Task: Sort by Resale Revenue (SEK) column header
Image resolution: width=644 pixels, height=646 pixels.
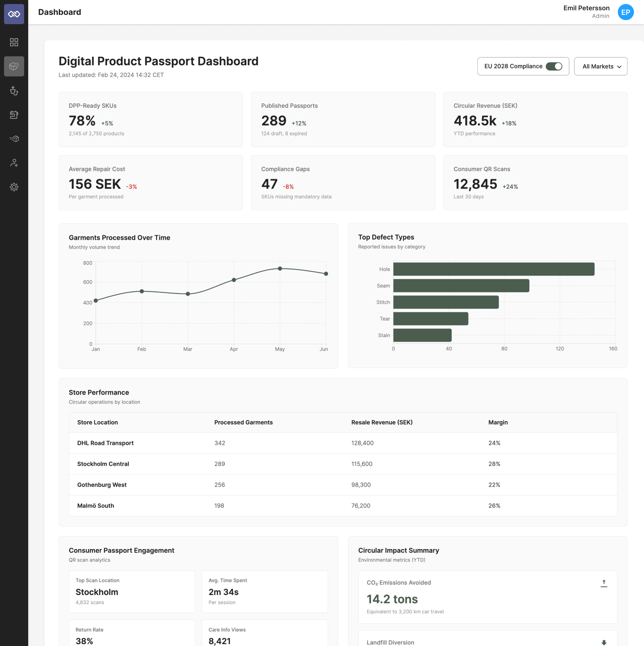Action: click(382, 422)
